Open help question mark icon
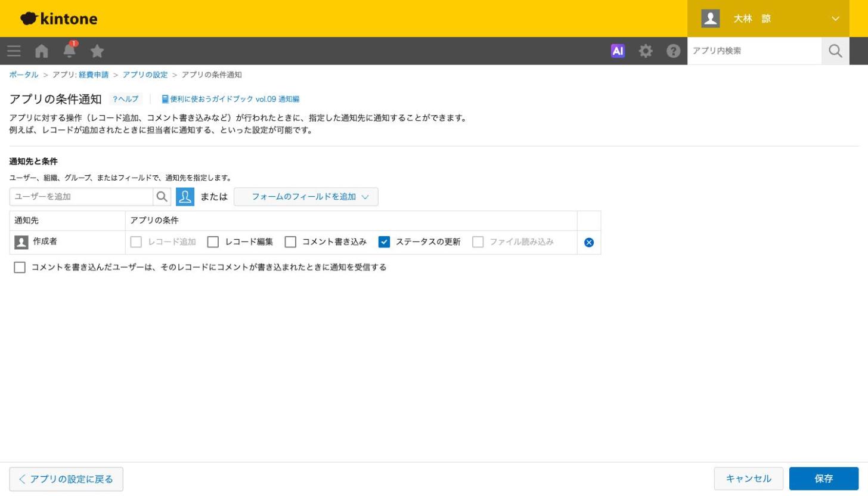 674,51
